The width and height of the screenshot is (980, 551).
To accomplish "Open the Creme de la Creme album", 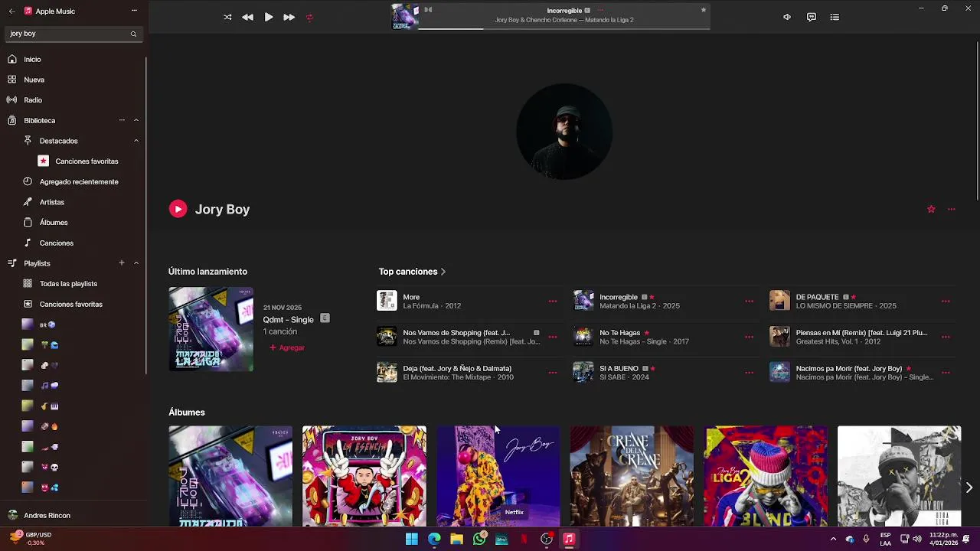I will 632,476.
